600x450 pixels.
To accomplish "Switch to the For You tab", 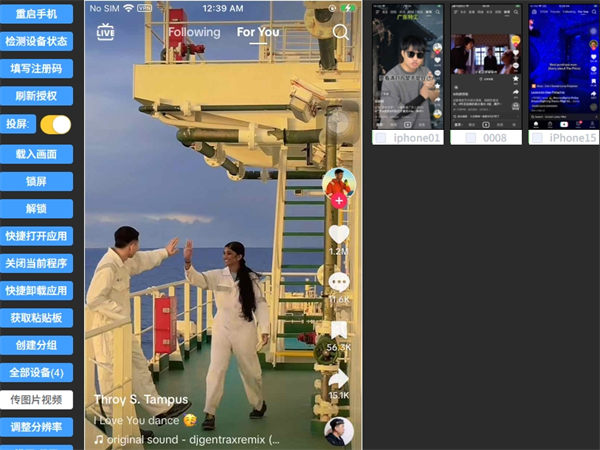I will coord(258,32).
